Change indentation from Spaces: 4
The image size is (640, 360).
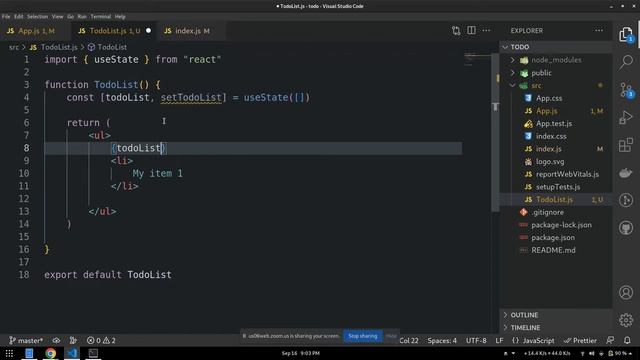point(442,340)
